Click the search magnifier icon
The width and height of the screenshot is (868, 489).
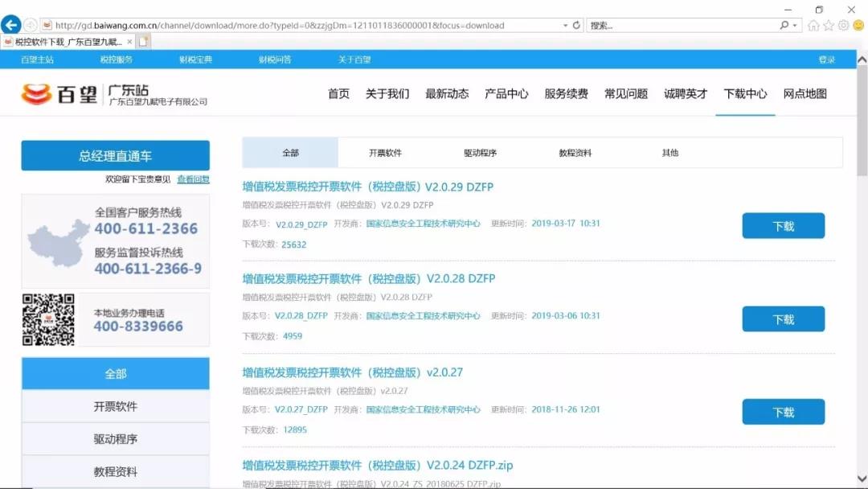pyautogui.click(x=784, y=26)
